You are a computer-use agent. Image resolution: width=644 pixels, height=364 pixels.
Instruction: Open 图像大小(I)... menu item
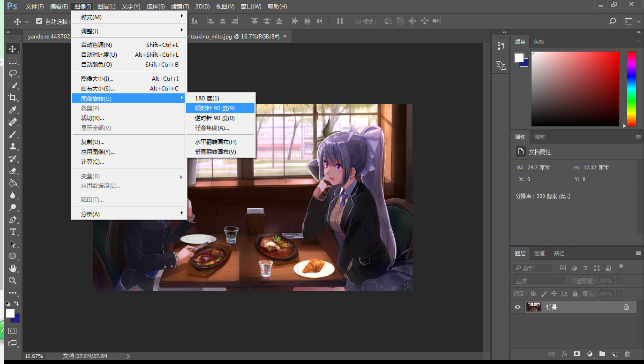(129, 79)
